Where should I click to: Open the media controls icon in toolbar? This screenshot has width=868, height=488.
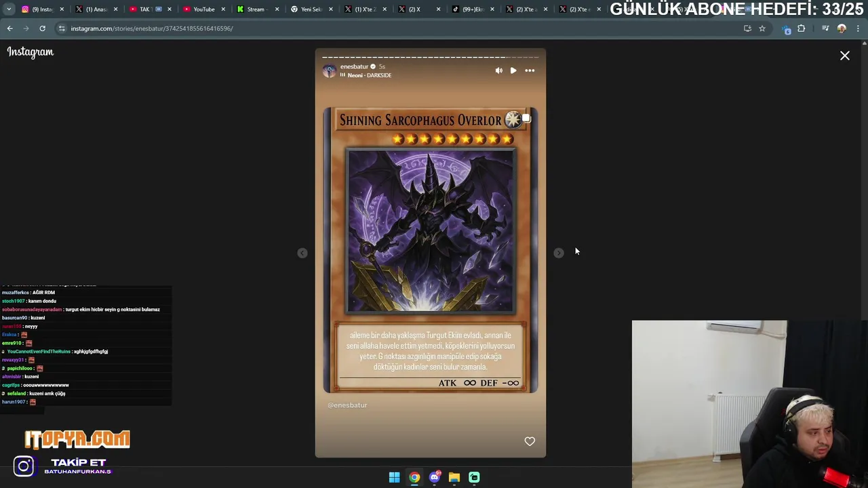click(x=825, y=28)
